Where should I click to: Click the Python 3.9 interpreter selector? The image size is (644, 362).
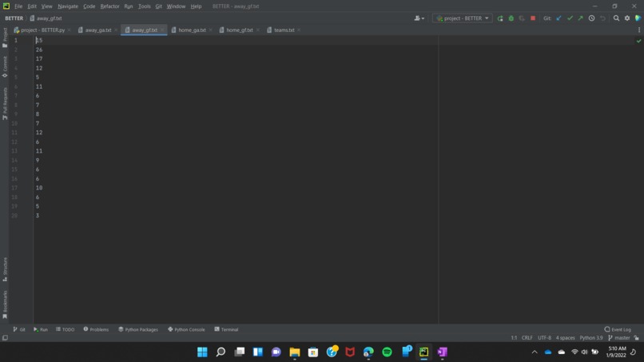coord(591,338)
